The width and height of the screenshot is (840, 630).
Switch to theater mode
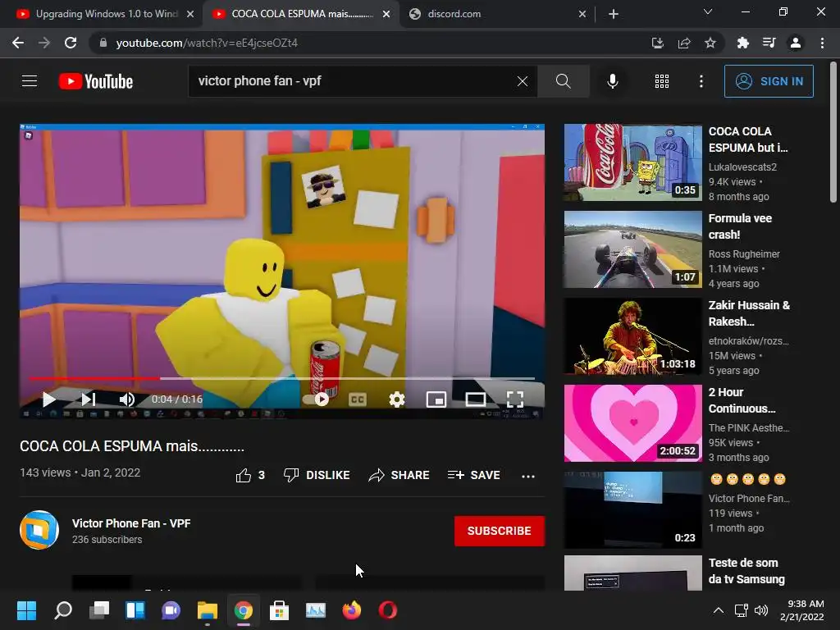(476, 399)
